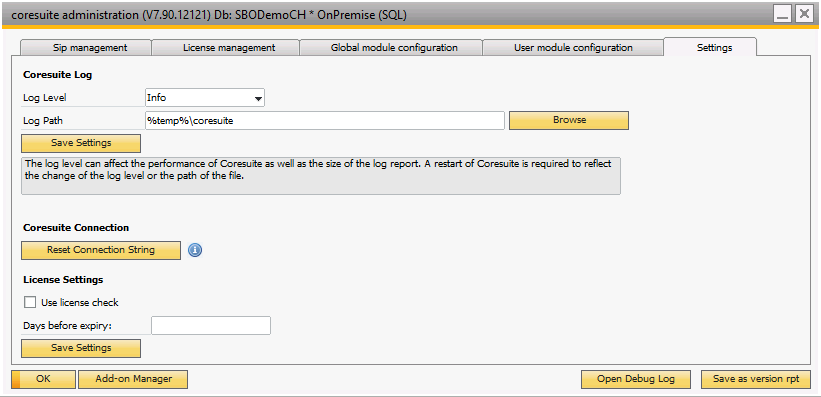Click the Days before expiry field
The image size is (821, 397).
(x=211, y=325)
